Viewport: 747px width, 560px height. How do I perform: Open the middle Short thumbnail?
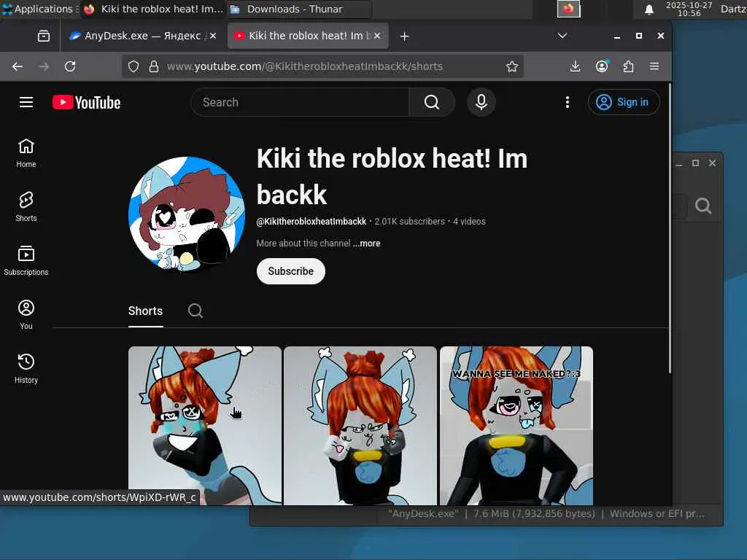click(x=360, y=425)
